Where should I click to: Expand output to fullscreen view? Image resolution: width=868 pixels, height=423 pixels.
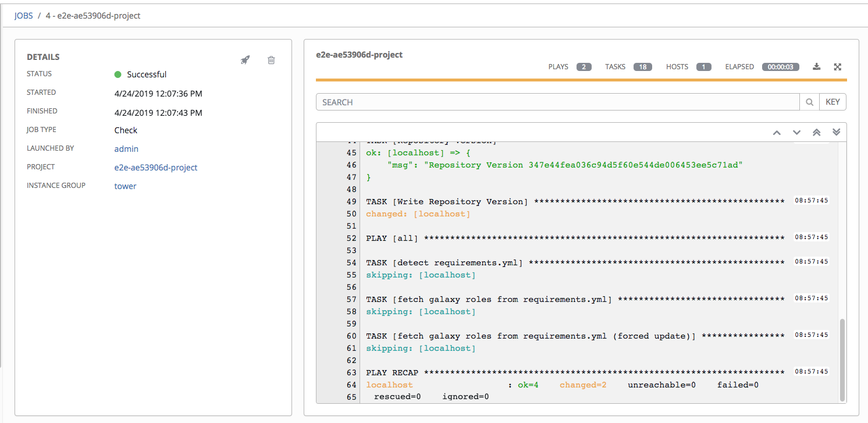838,67
